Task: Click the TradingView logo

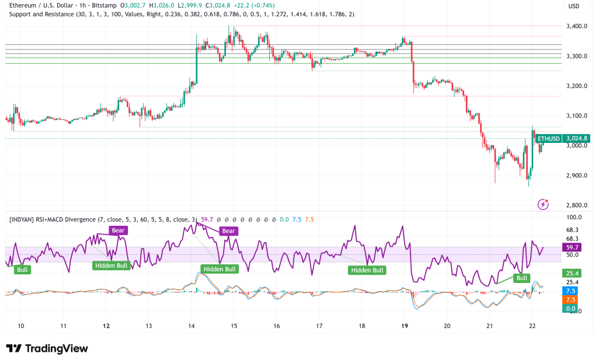Action: click(47, 348)
